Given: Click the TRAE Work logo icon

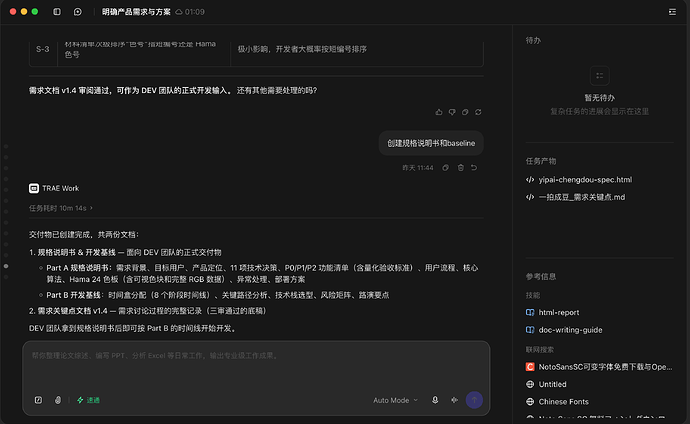Looking at the screenshot, I should click(x=34, y=188).
